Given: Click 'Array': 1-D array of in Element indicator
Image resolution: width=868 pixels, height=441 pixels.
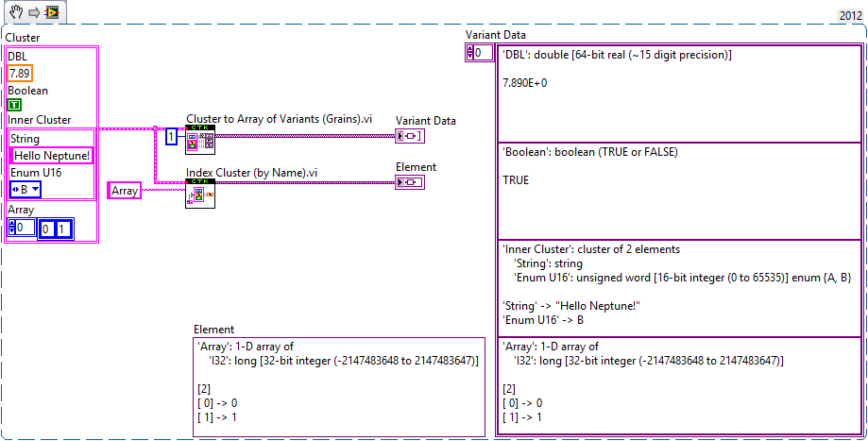Looking at the screenshot, I should click(246, 347).
